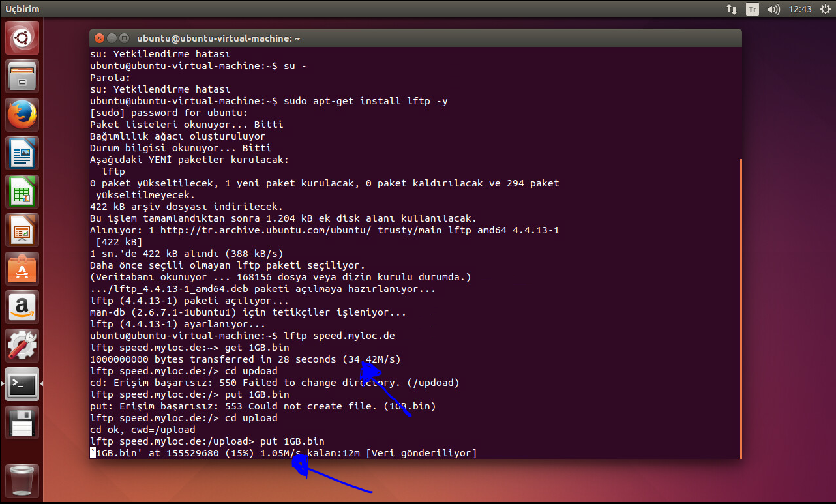This screenshot has height=504, width=836.
Task: Select the Terminal icon in launcher
Action: [x=22, y=384]
